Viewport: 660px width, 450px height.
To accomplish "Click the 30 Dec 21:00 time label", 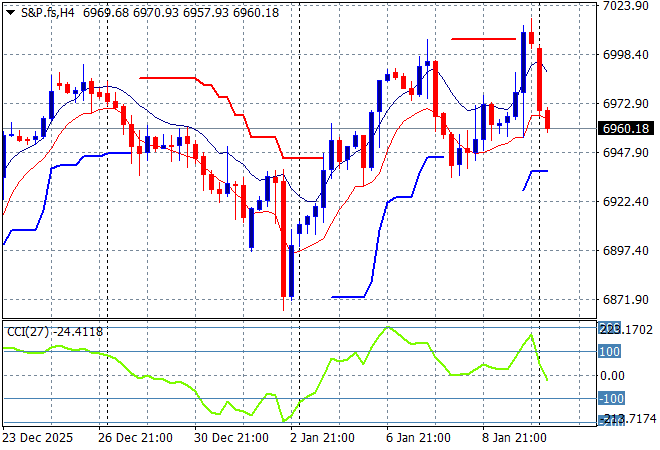I will [x=231, y=438].
